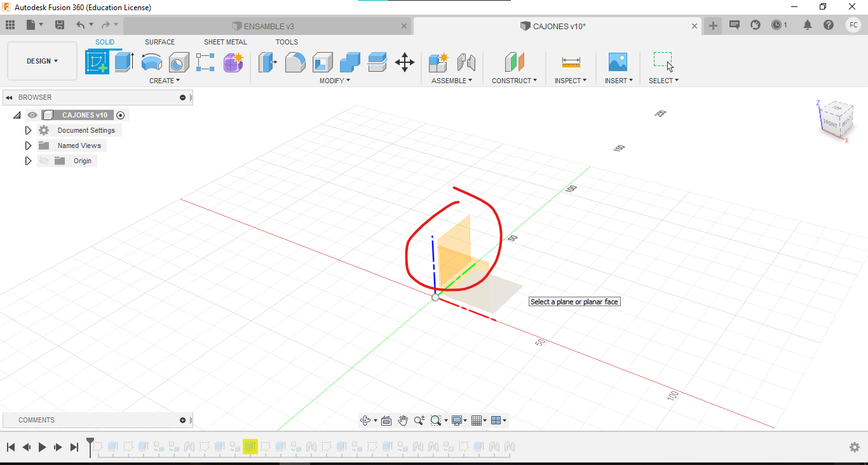Save the document with the floppy icon
This screenshot has height=465, width=868.
[x=60, y=25]
